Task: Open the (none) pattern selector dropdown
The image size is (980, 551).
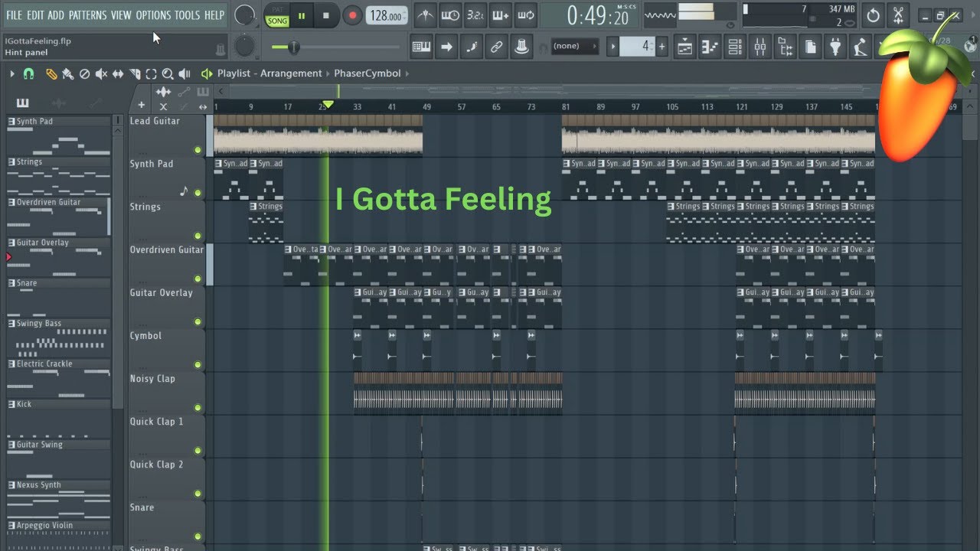Action: (574, 46)
